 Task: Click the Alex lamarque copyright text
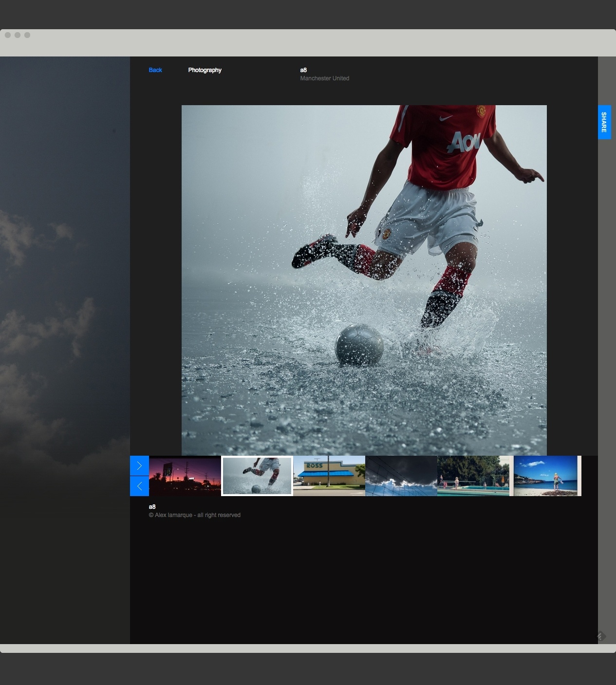click(195, 515)
